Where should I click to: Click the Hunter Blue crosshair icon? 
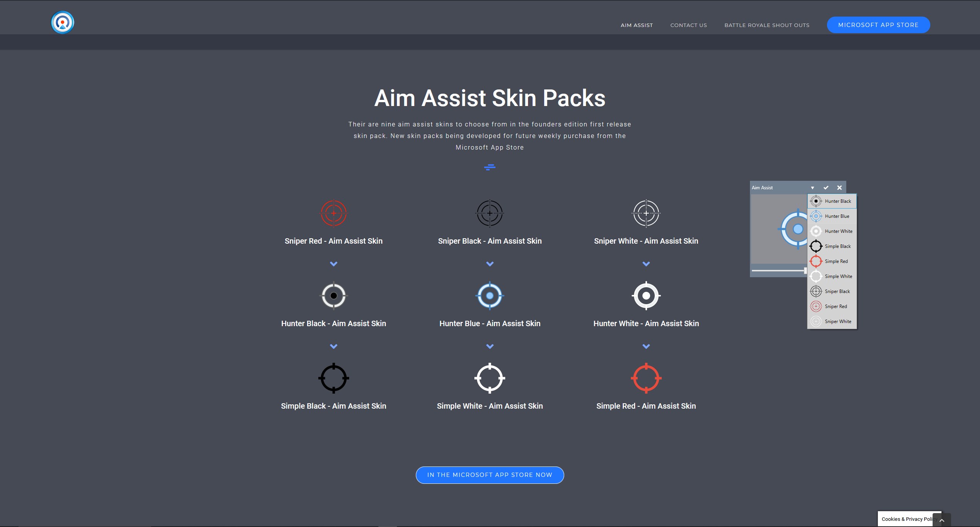pos(489,296)
